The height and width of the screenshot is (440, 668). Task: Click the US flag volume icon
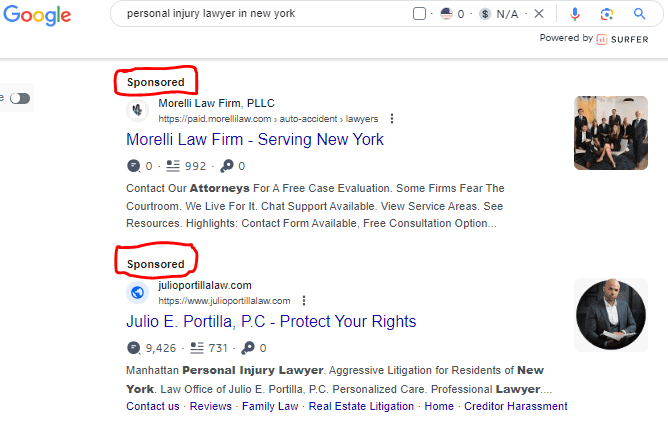tap(446, 14)
